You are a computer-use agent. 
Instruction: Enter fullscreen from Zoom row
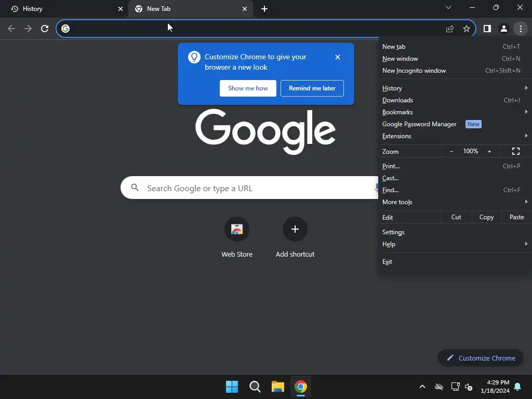point(516,151)
